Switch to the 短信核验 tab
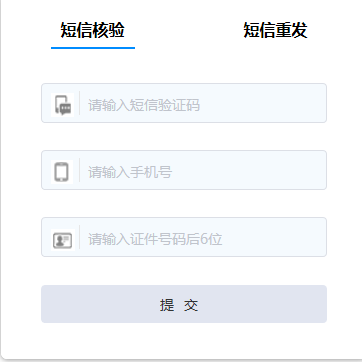This screenshot has width=362, height=362. coord(93,30)
